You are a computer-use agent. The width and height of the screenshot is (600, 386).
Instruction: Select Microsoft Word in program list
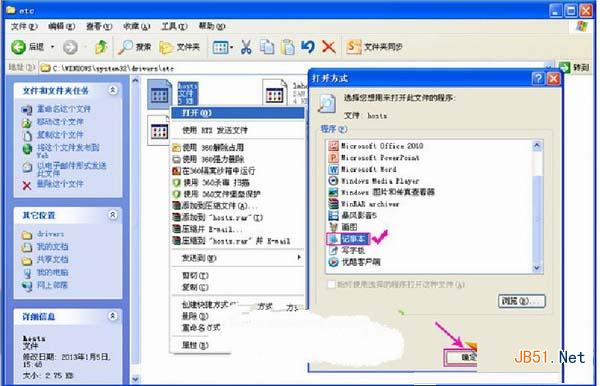coord(362,169)
